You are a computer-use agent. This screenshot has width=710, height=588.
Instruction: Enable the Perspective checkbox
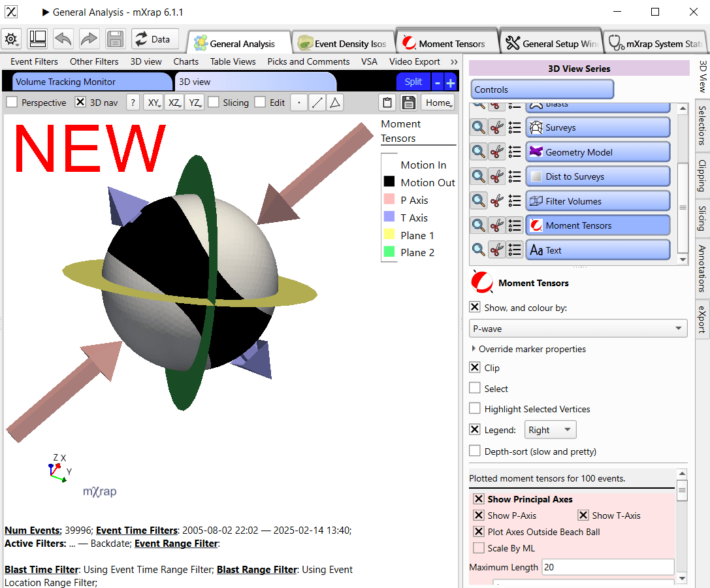click(x=12, y=103)
